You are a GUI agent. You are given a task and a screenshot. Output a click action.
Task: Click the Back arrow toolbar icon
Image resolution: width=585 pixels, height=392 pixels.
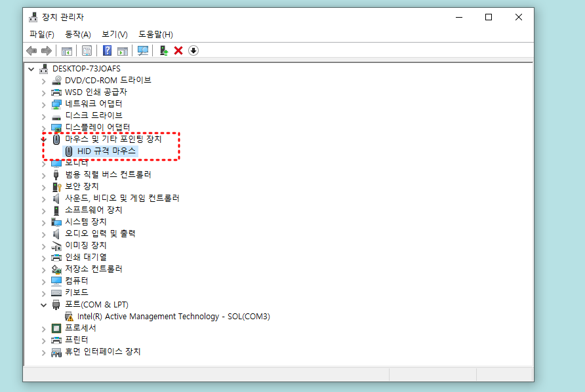coord(31,50)
